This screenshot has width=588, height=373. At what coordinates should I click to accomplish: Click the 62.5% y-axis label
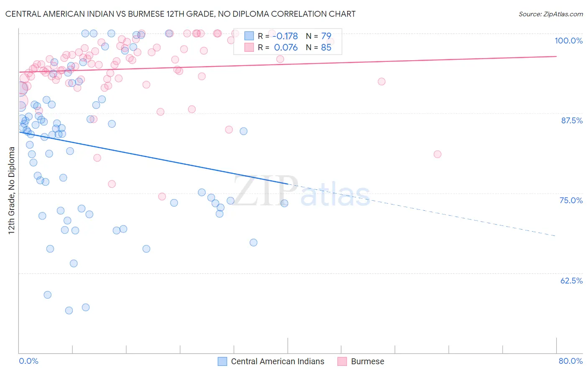pyautogui.click(x=572, y=281)
